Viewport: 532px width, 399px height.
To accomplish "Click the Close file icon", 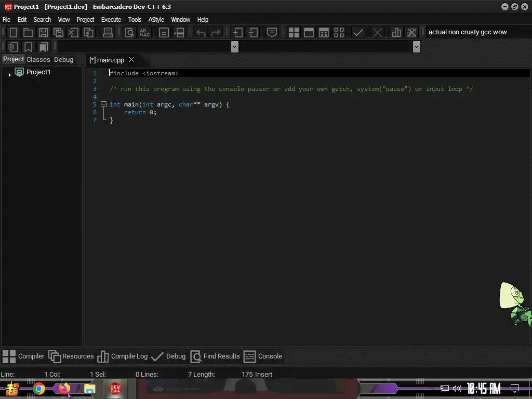I will 73,33.
